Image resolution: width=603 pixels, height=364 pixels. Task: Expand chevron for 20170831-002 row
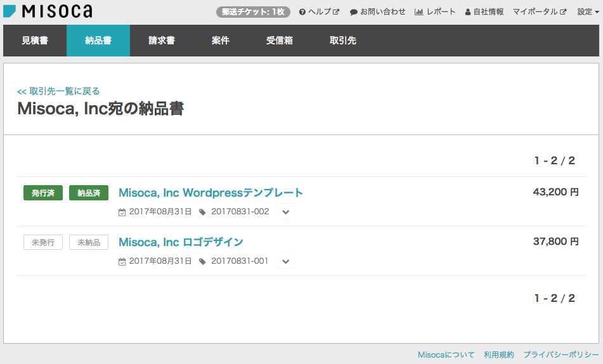pyautogui.click(x=286, y=212)
